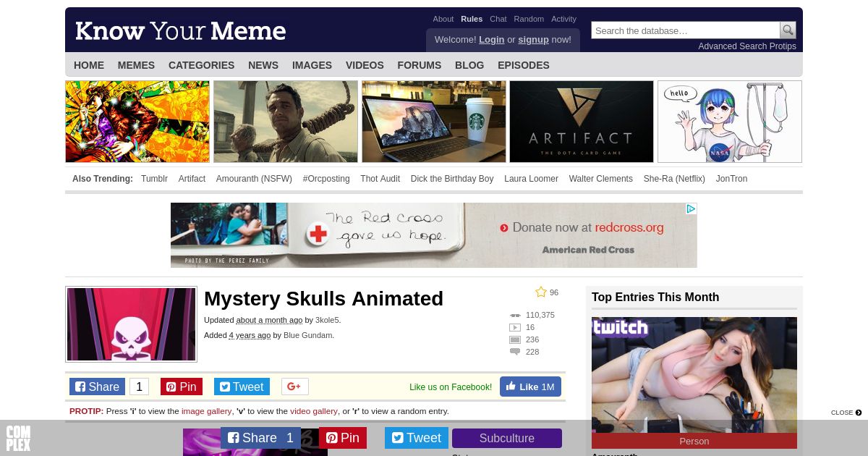This screenshot has width=868, height=456.
Task: Open the JoJo colorful trending thumbnail
Action: coord(137,122)
